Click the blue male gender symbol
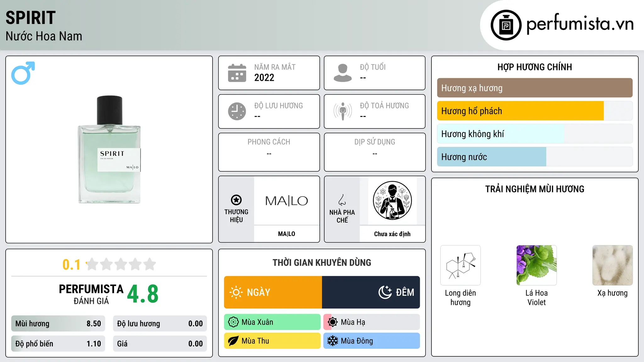644x362 pixels. click(x=23, y=73)
